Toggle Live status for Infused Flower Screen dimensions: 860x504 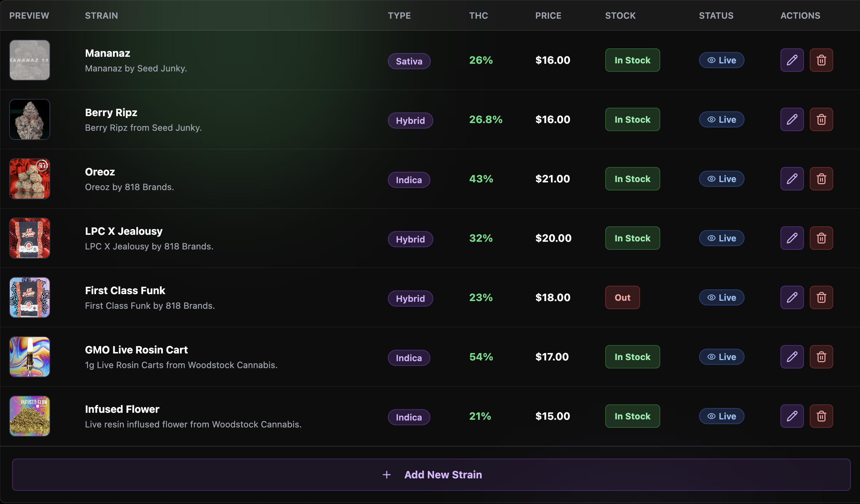(x=721, y=416)
